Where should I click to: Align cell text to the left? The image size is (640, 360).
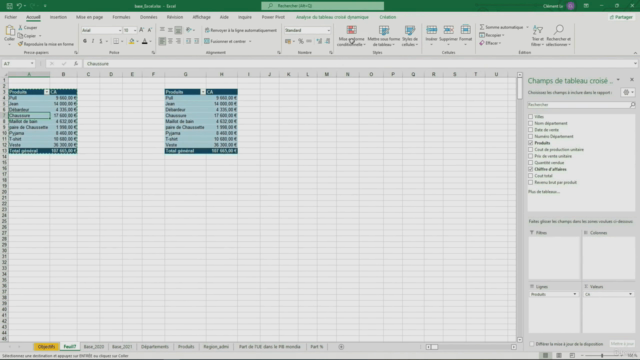coord(162,41)
